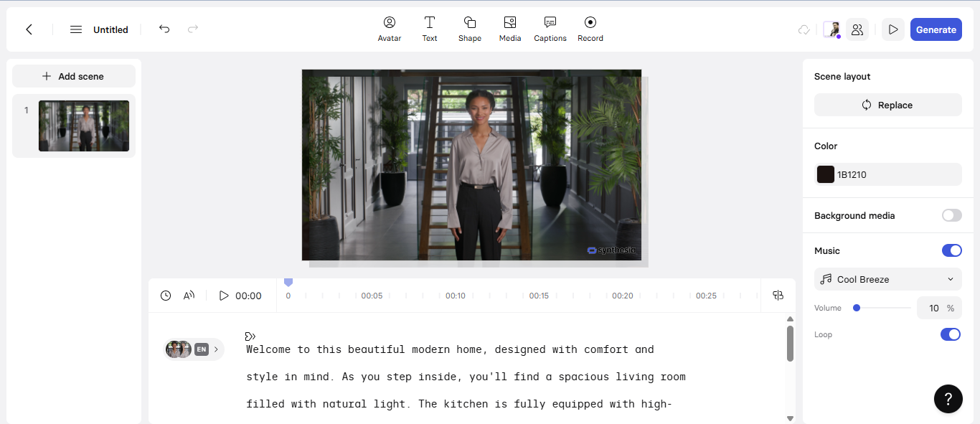Click the script panel scrollbar thumb

[x=790, y=344]
